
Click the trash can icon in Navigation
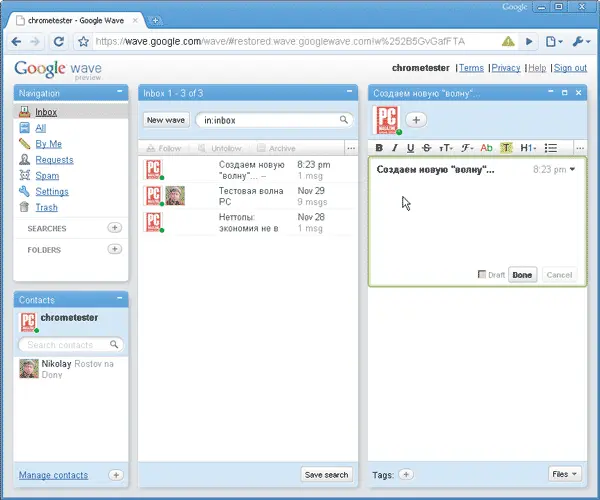[24, 207]
